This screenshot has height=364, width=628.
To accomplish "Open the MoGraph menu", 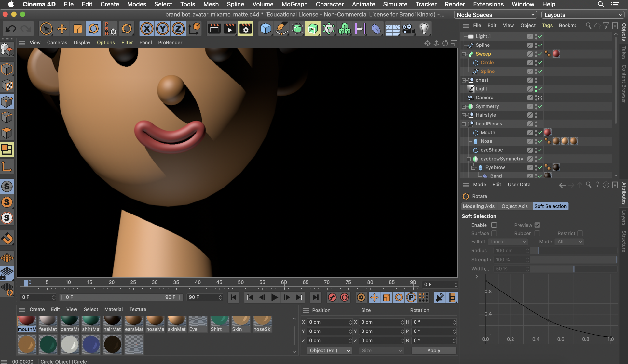I will point(294,4).
